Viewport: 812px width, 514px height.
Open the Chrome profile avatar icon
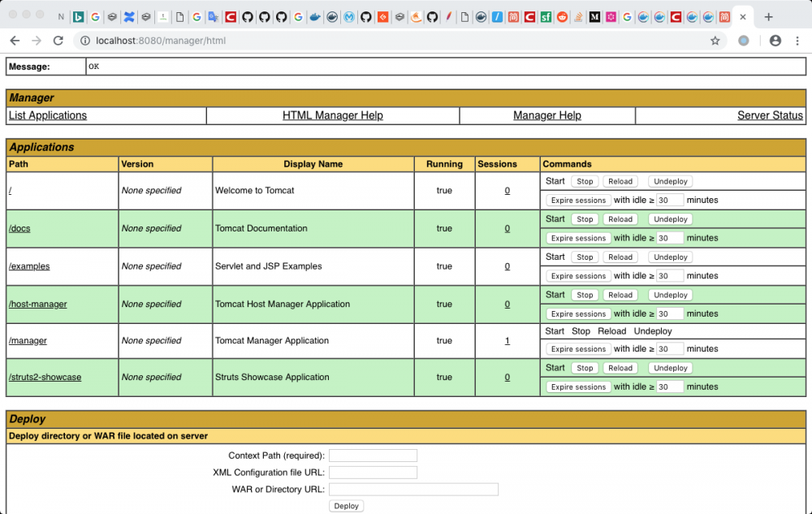[x=775, y=41]
